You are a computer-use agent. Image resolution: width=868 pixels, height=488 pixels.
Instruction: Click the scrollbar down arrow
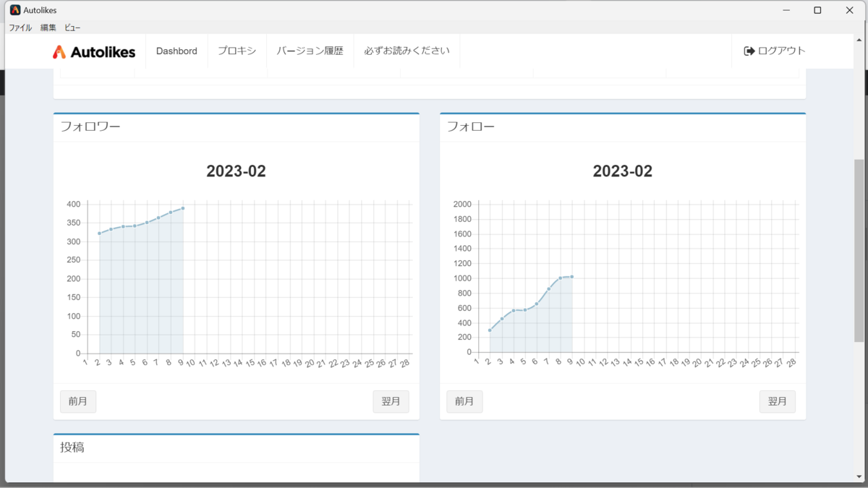click(x=859, y=477)
